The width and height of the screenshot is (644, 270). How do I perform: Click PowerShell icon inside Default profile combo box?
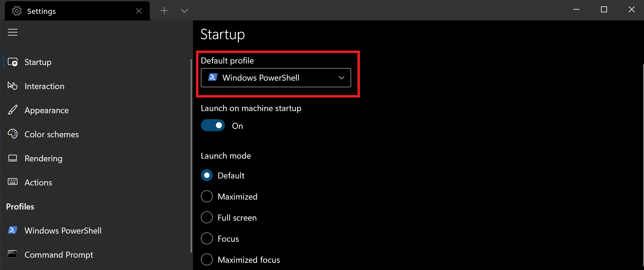click(x=213, y=77)
